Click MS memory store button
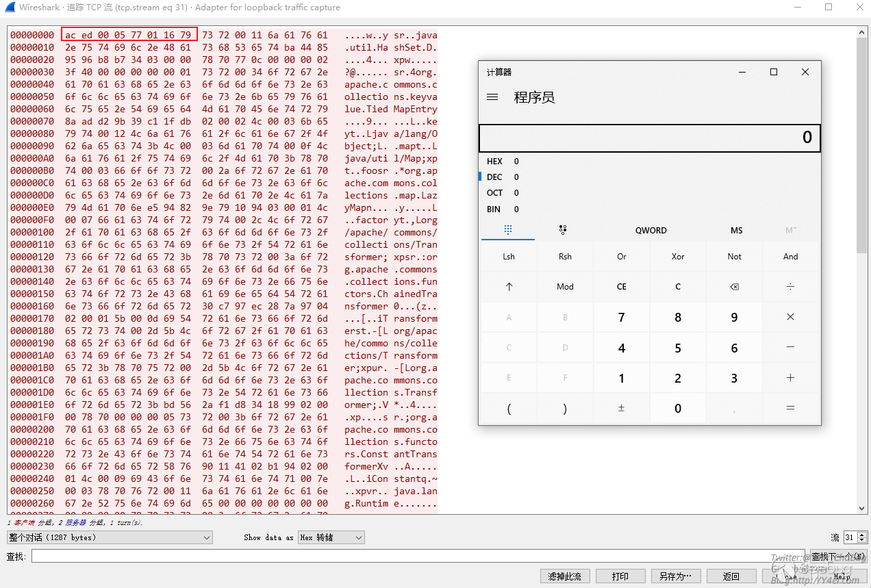Viewport: 871px width, 588px height. 736,230
